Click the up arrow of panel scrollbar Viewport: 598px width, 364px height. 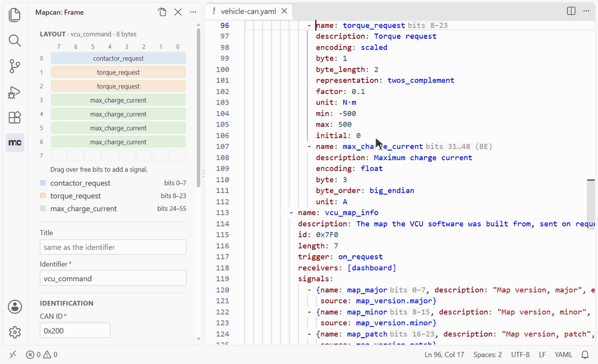tap(199, 25)
